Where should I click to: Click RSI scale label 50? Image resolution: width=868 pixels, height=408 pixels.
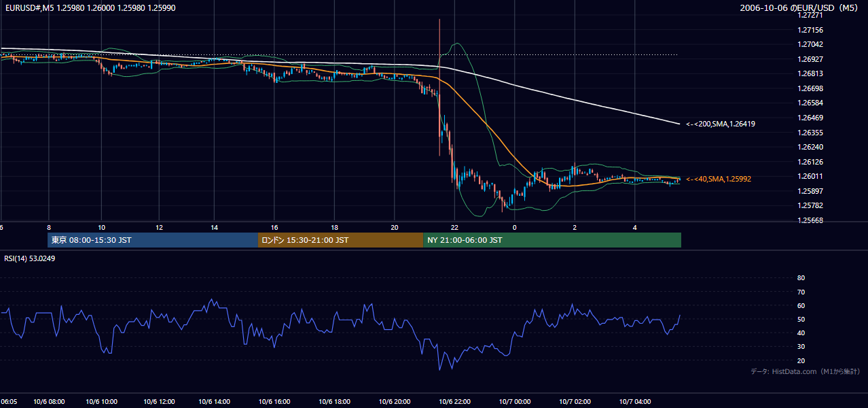(x=801, y=319)
